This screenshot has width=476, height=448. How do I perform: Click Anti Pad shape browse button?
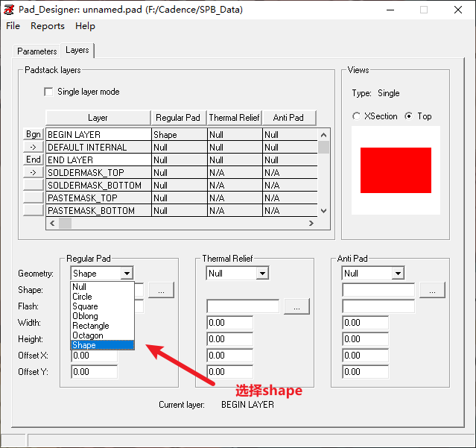tap(432, 290)
